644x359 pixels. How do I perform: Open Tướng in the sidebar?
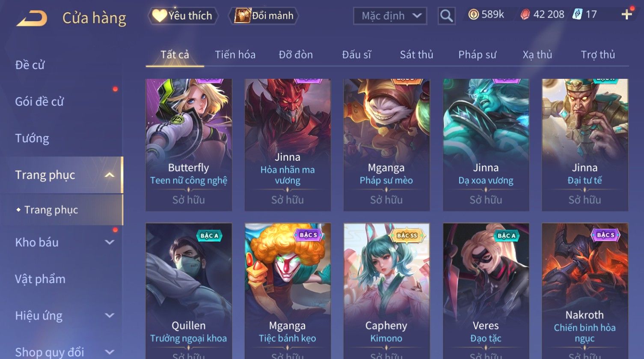(x=32, y=138)
